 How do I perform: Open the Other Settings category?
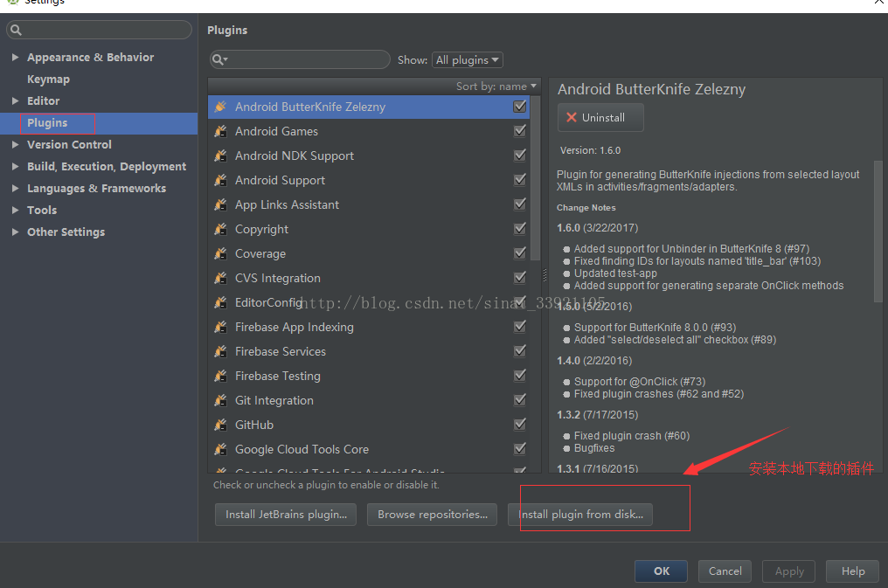tap(66, 232)
